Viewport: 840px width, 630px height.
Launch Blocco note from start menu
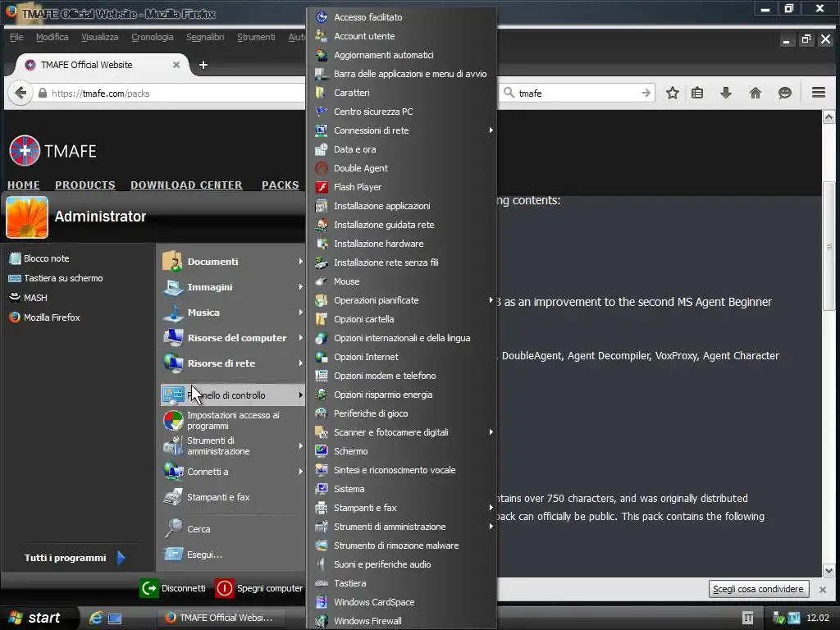[46, 258]
